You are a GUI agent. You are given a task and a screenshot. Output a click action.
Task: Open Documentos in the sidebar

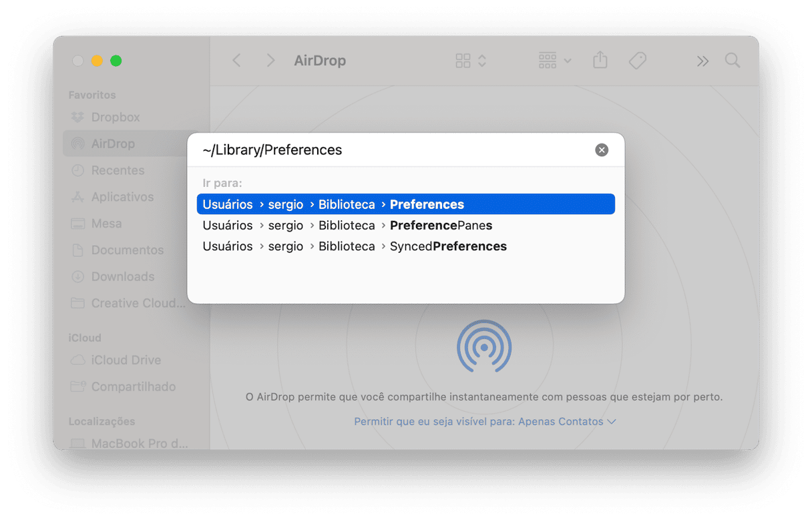(x=117, y=250)
